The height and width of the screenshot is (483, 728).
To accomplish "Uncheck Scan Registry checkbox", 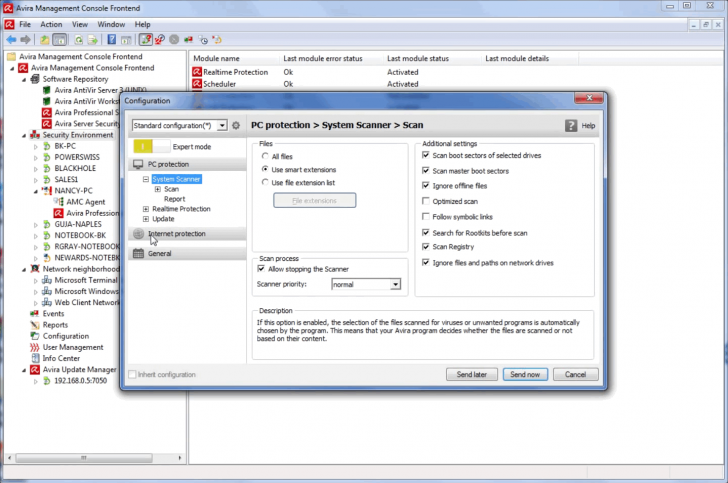I will 426,247.
